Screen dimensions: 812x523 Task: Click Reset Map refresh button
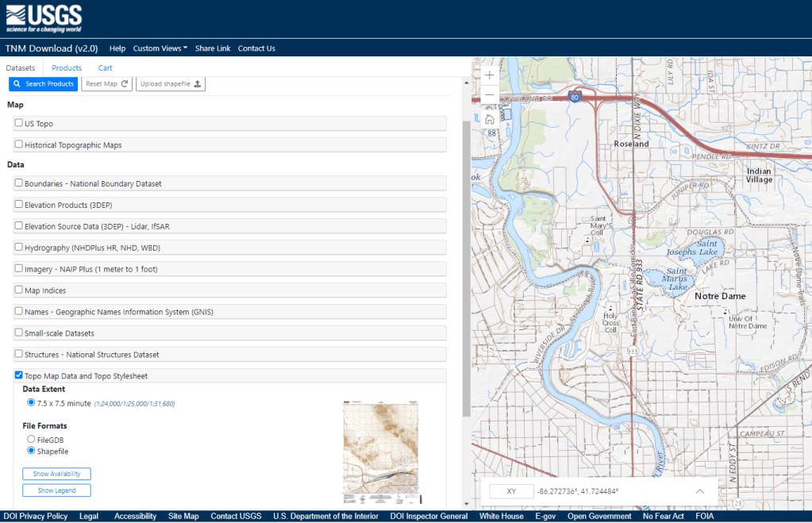[x=106, y=84]
